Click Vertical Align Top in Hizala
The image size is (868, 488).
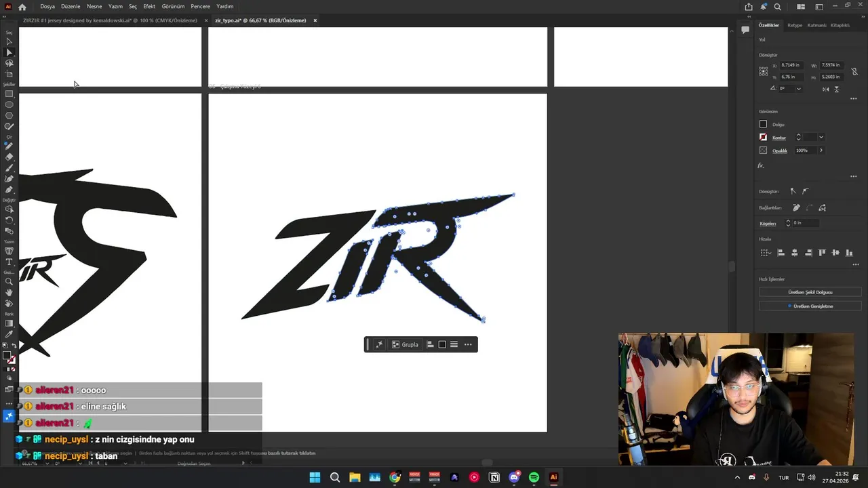pyautogui.click(x=822, y=253)
